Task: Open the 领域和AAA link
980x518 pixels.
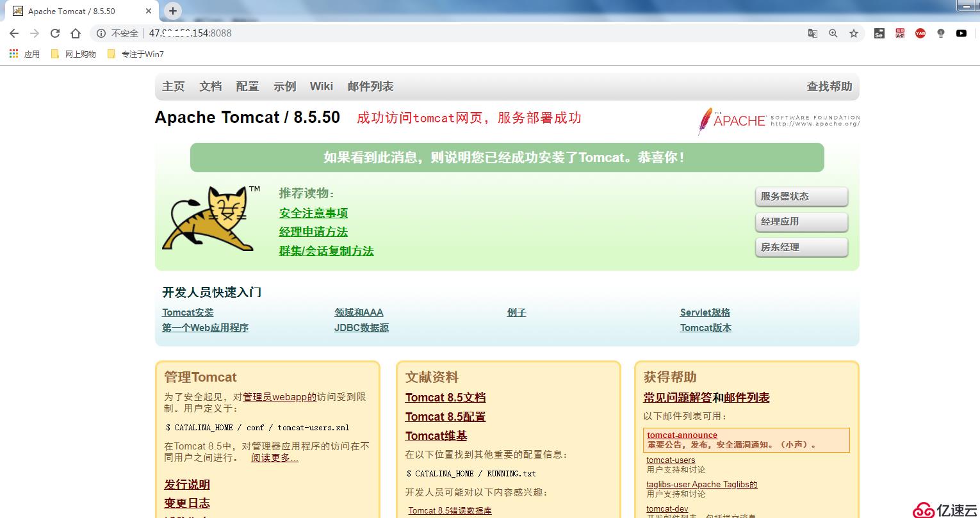Action: [x=359, y=312]
